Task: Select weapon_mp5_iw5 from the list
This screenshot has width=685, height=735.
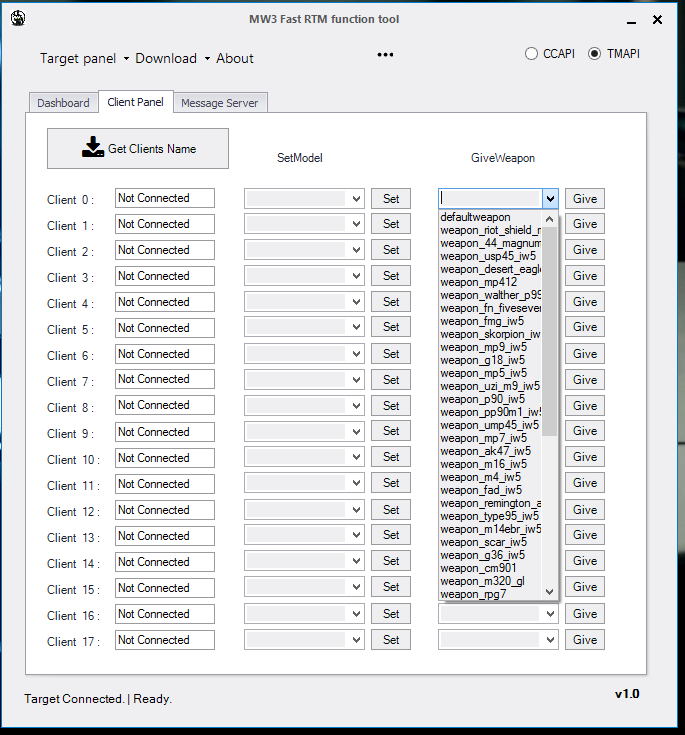Action: click(x=490, y=373)
